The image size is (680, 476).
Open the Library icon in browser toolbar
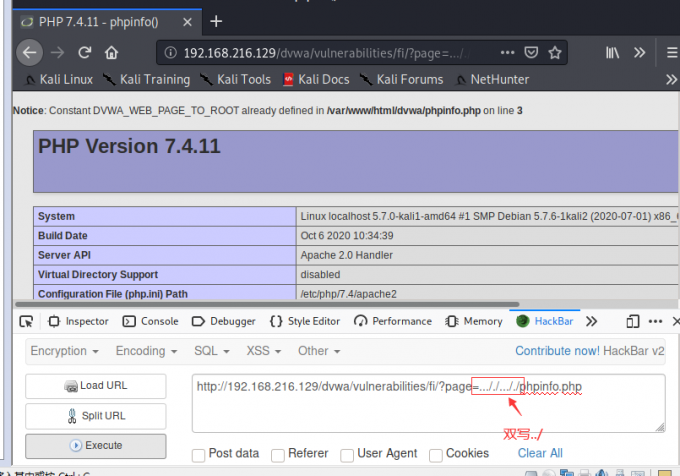pos(612,53)
